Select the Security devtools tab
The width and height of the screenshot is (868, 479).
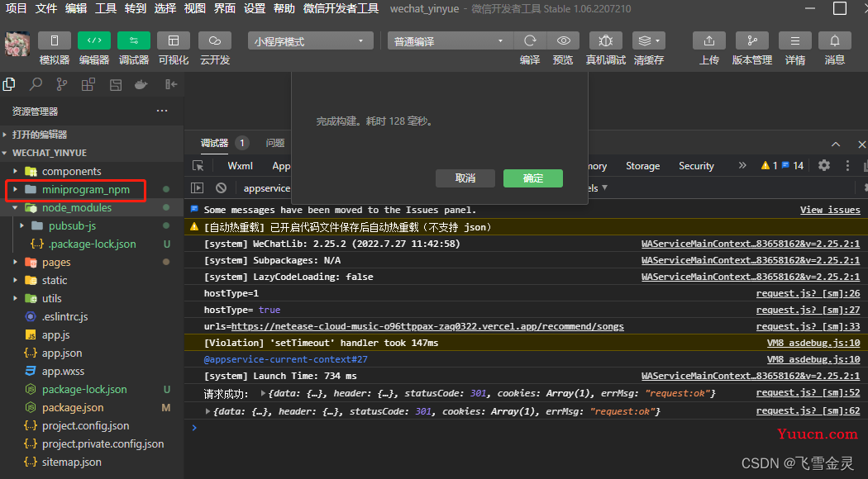696,166
